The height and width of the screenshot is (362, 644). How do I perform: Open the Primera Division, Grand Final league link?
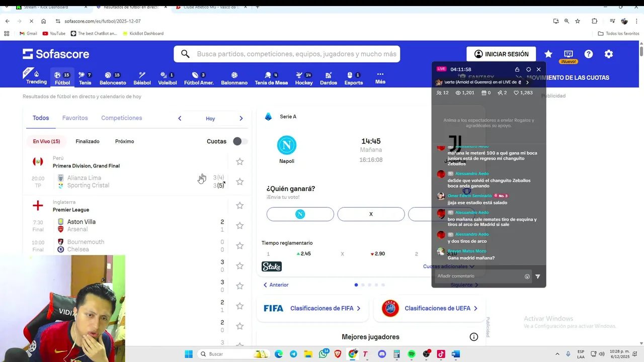pos(86,166)
